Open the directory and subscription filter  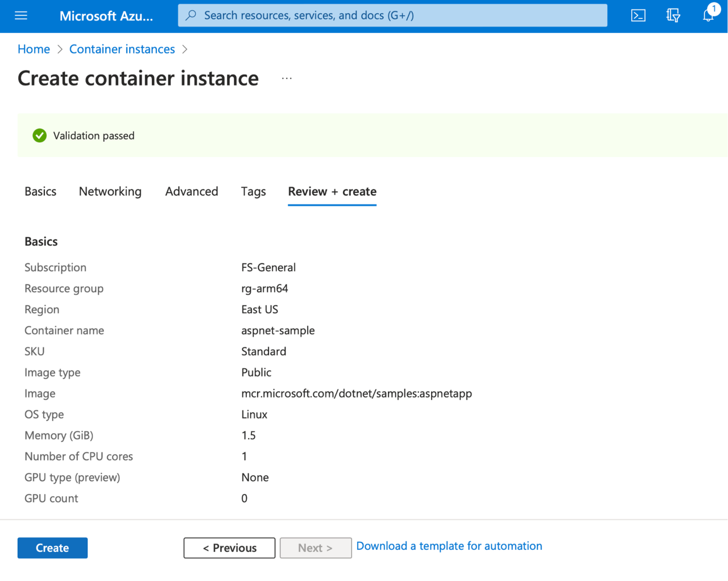[673, 16]
